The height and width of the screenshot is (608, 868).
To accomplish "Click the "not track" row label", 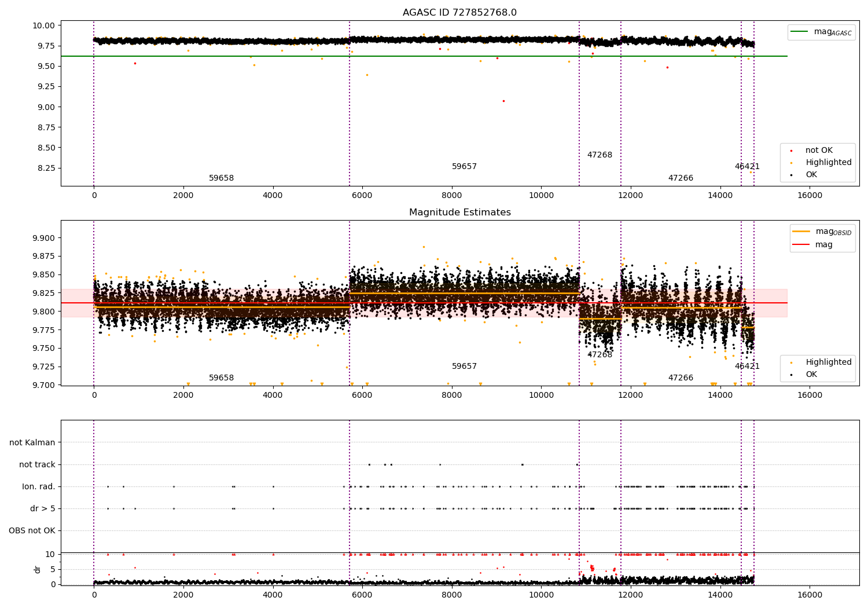I will 37,464.
